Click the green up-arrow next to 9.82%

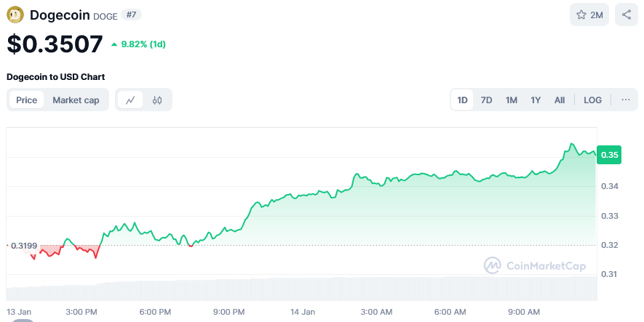pos(114,44)
